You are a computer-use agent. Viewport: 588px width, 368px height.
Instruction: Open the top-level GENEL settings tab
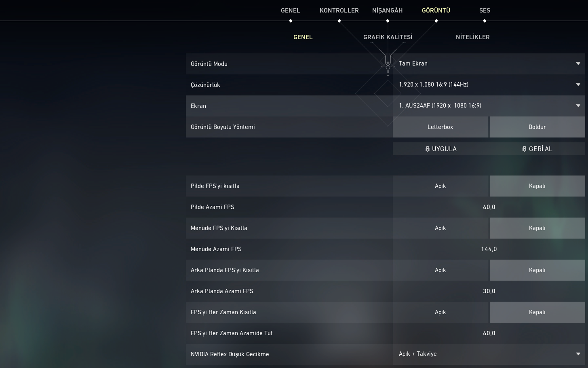pos(290,11)
